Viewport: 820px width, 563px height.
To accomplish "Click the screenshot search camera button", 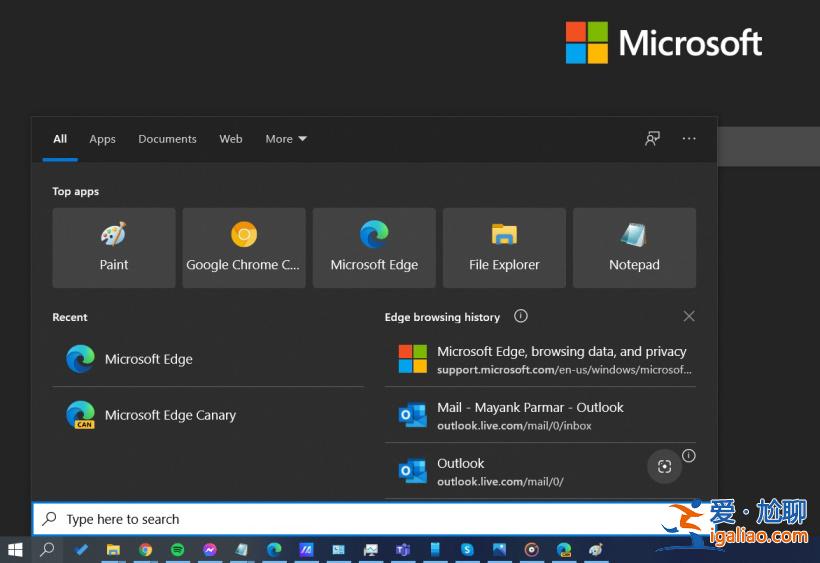I will pyautogui.click(x=664, y=466).
